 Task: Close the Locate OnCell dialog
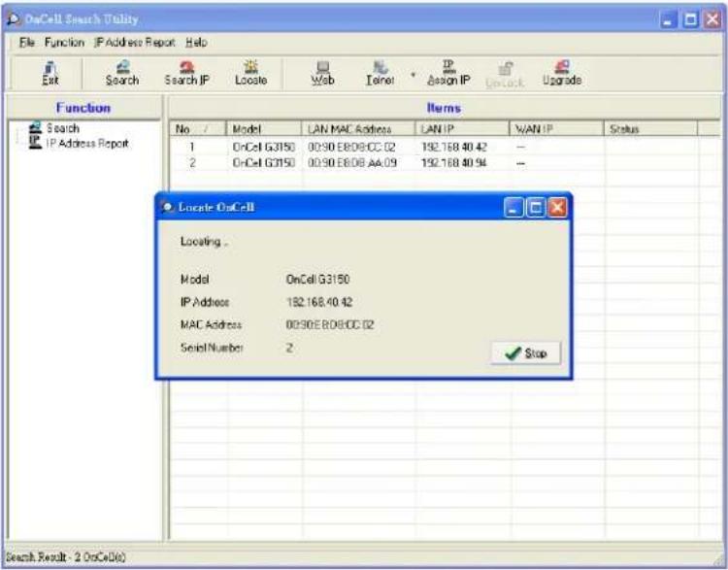point(557,208)
